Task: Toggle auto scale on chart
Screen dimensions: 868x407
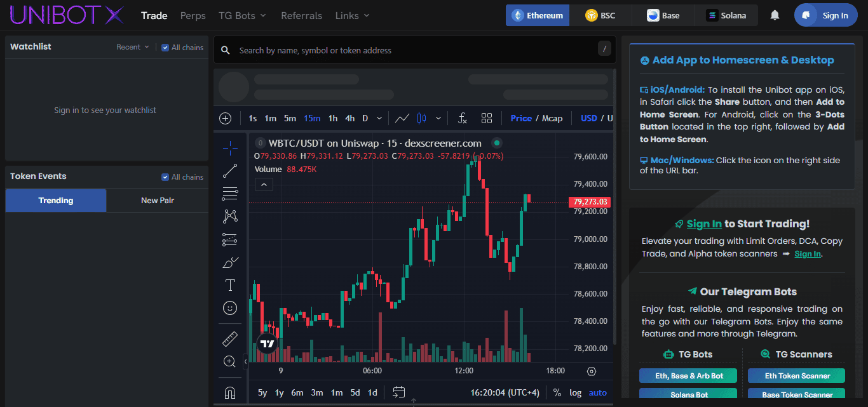Action: (x=598, y=392)
